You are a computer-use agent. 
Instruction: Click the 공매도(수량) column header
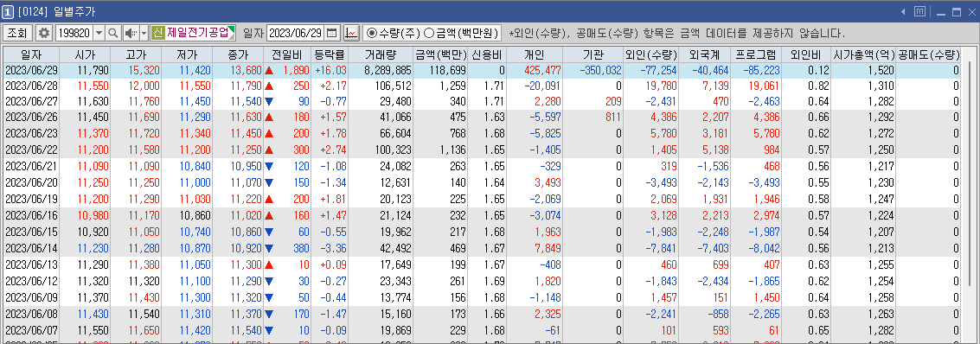929,54
